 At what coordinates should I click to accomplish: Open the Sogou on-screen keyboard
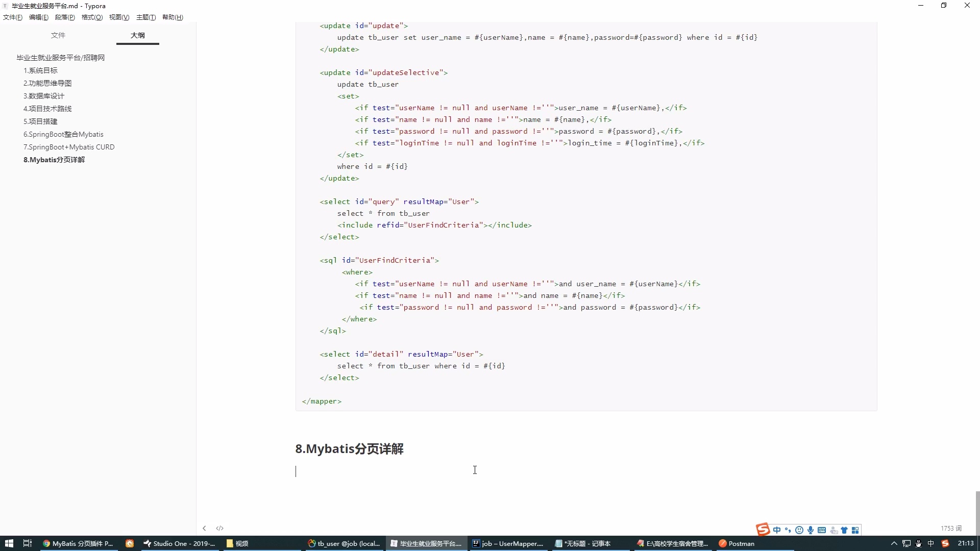click(822, 531)
